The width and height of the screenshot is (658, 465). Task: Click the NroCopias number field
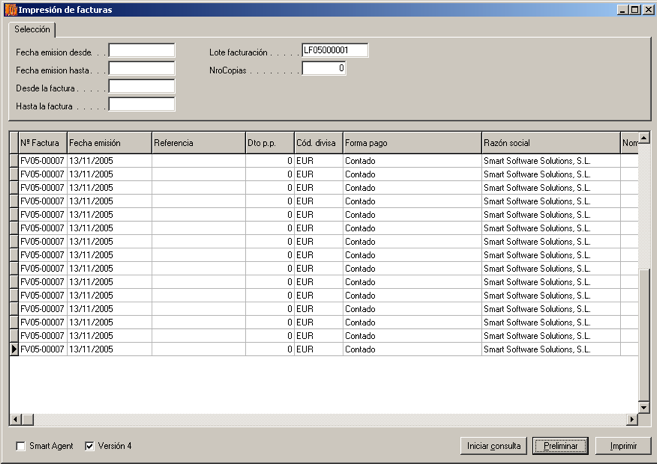[x=324, y=69]
